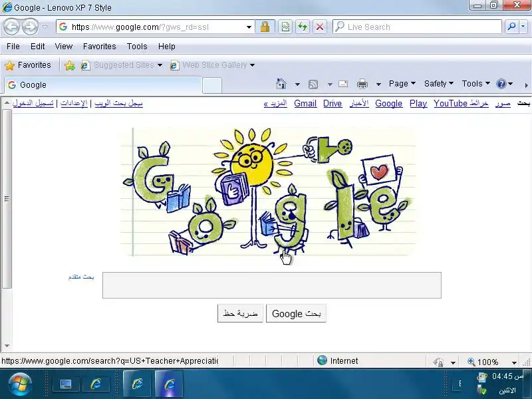The width and height of the screenshot is (532, 399).
Task: Click the scrollbar down arrow
Action: point(7,346)
